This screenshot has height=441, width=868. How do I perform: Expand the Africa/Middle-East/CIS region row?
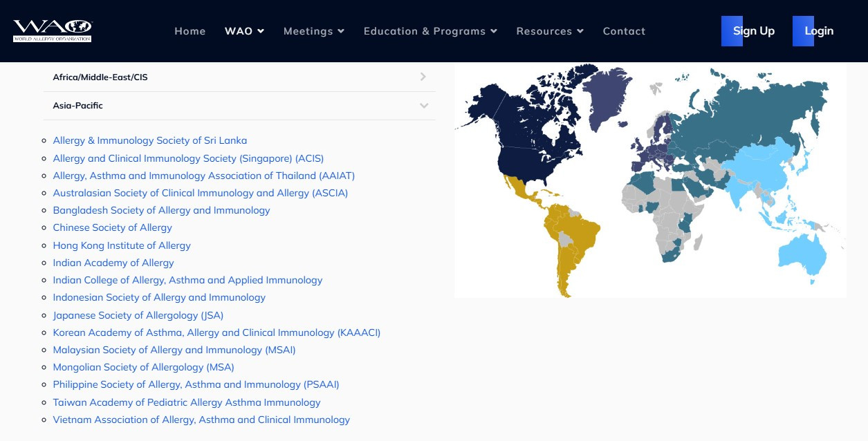[239, 77]
